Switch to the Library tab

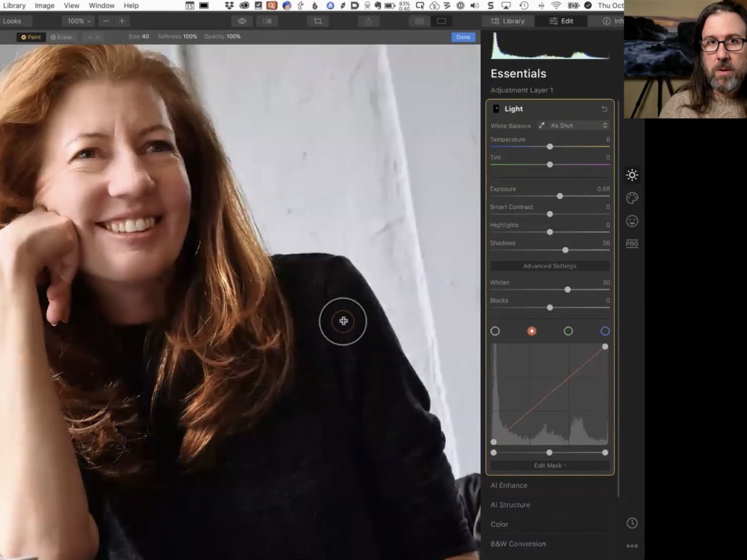click(507, 21)
